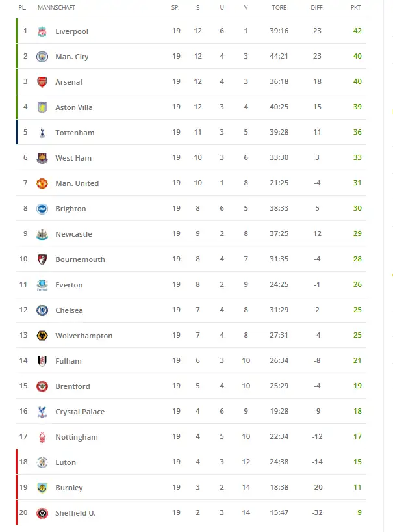Sort table by PKT column header
The image size is (393, 532).
click(x=355, y=8)
